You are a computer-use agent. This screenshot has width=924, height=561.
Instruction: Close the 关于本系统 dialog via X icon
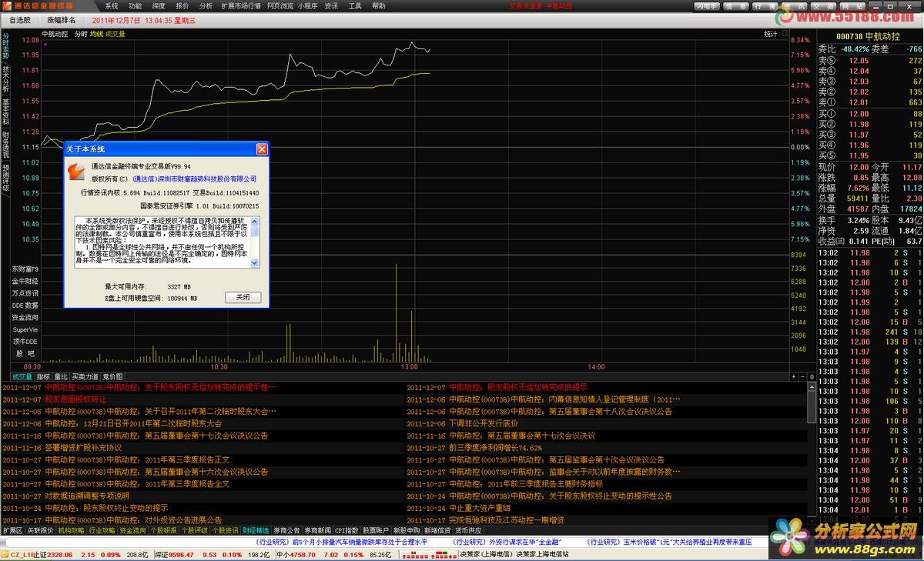pos(262,149)
